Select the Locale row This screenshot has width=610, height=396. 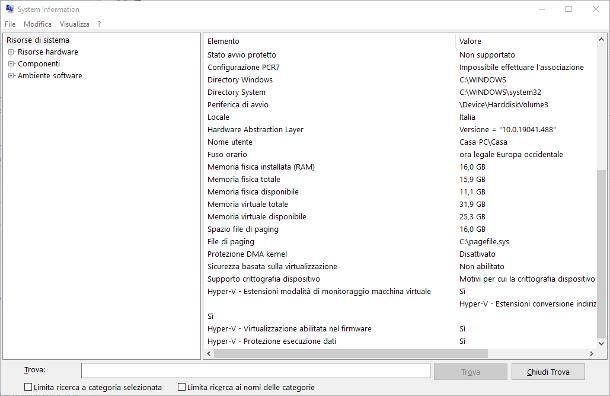click(x=400, y=117)
